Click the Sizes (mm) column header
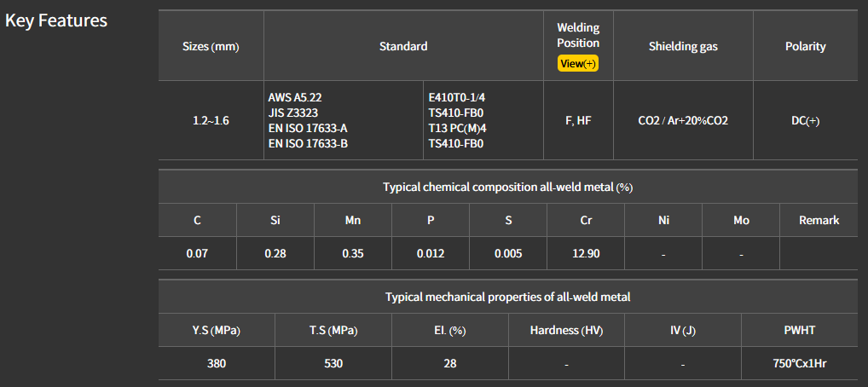The height and width of the screenshot is (387, 868). [x=211, y=46]
